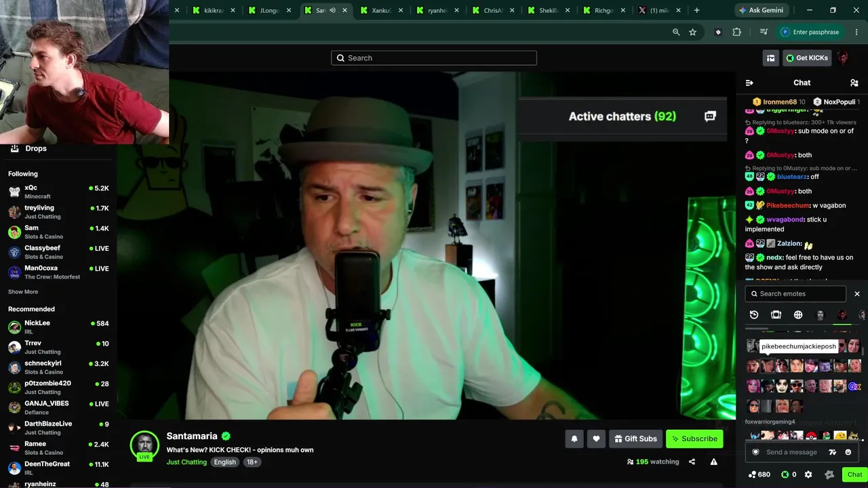Click the Gift Subs button

(635, 439)
